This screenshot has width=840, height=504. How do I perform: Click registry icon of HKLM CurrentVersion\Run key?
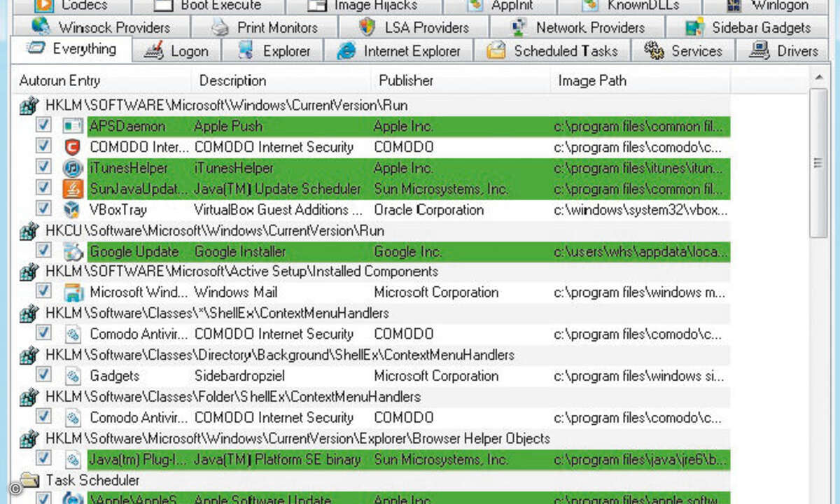[x=29, y=106]
